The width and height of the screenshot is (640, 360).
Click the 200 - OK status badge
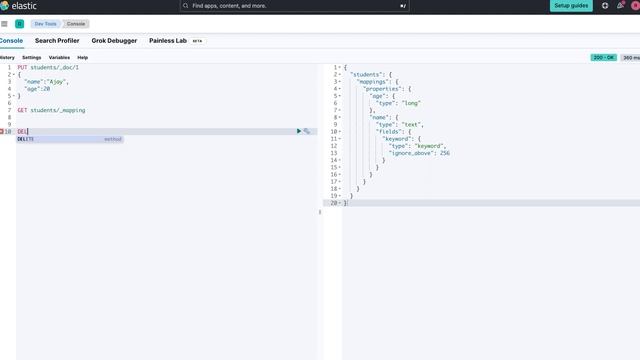[604, 58]
